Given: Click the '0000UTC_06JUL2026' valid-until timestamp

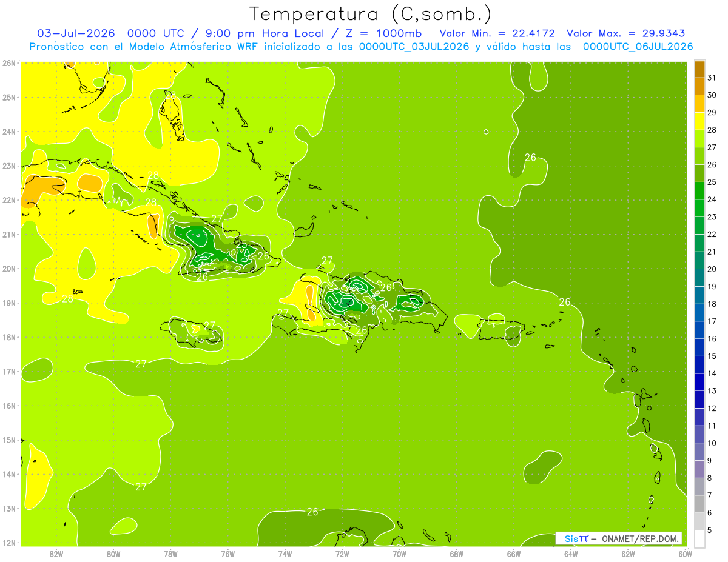Looking at the screenshot, I should pyautogui.click(x=638, y=46).
